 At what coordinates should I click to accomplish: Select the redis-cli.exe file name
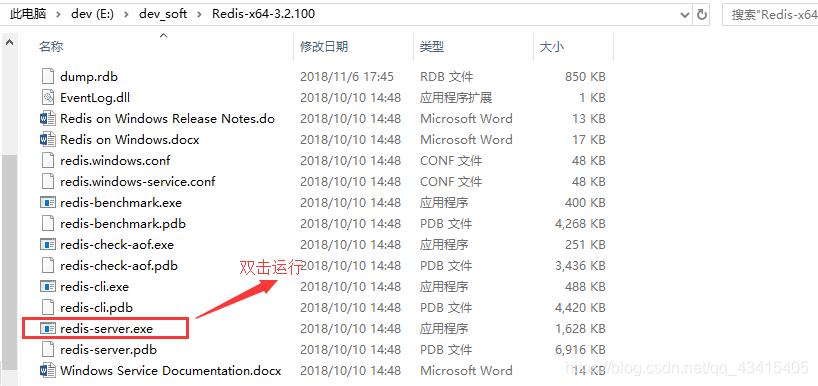pyautogui.click(x=94, y=286)
